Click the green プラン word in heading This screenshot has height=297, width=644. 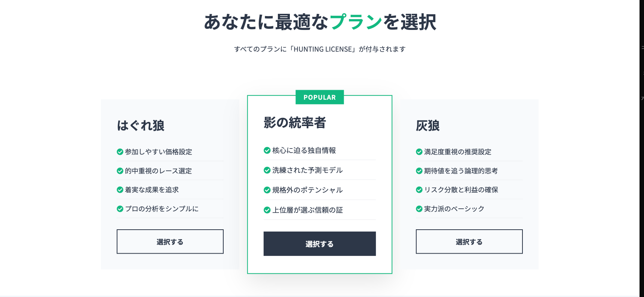pyautogui.click(x=356, y=22)
